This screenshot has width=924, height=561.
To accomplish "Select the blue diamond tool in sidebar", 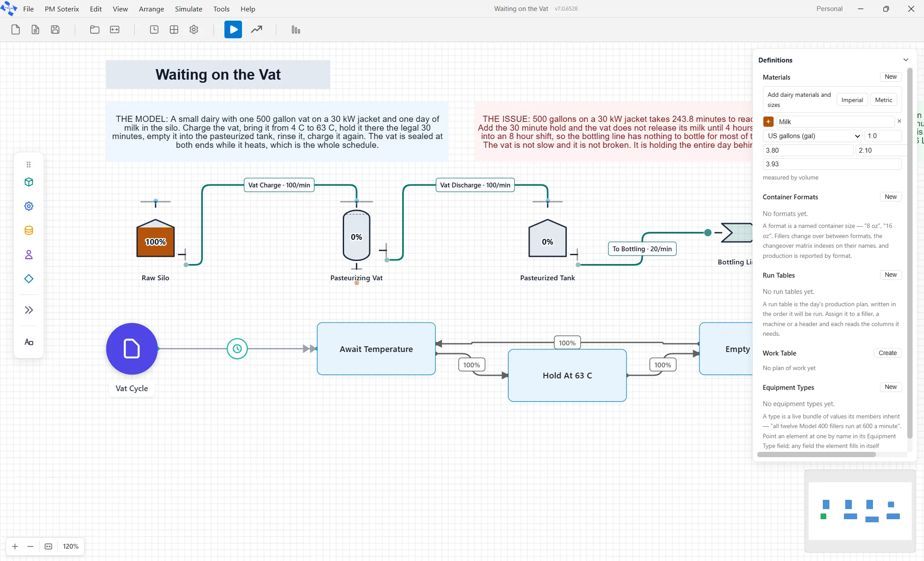I will (x=29, y=279).
